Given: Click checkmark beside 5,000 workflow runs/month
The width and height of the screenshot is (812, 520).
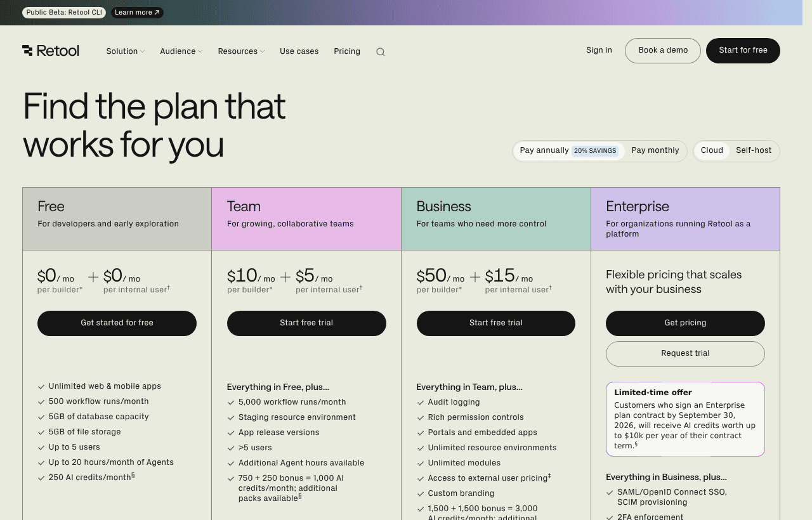Looking at the screenshot, I should click(x=231, y=403).
